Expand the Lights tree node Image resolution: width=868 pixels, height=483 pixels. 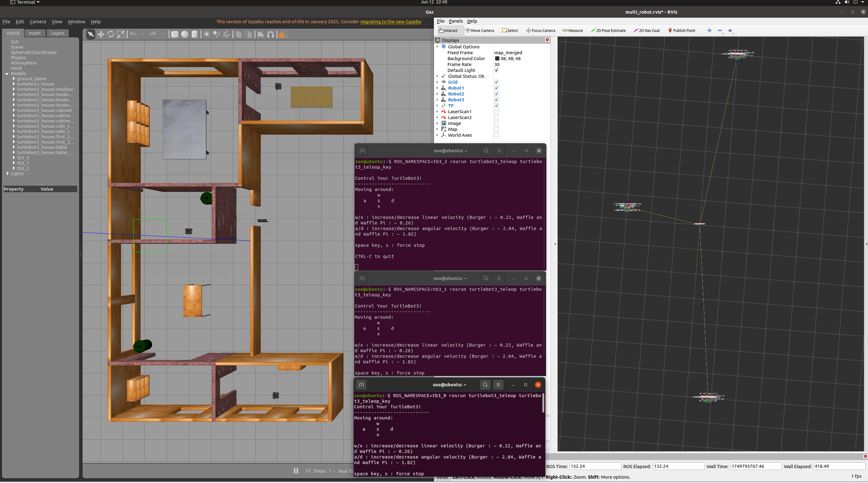7,174
